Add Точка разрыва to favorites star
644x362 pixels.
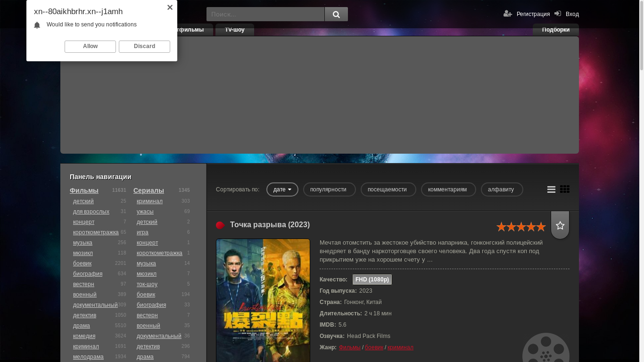560,225
